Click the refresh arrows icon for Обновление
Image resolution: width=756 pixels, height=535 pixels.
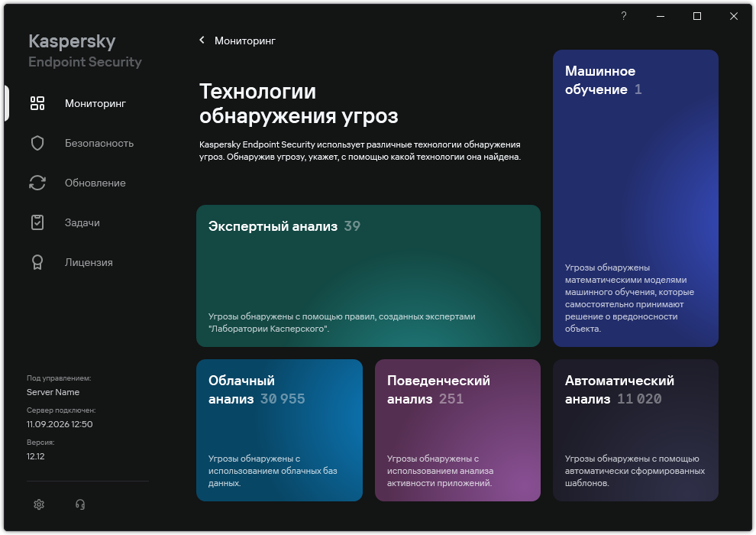(37, 183)
